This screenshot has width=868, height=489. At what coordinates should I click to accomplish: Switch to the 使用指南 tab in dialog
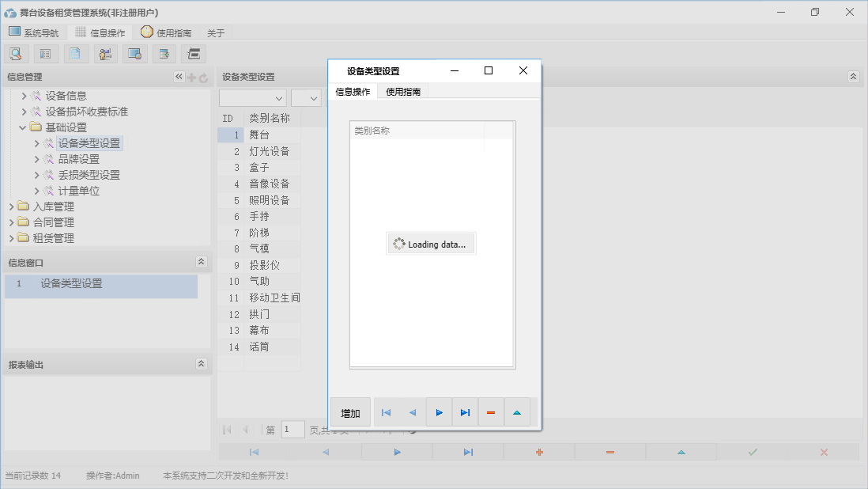click(x=405, y=91)
